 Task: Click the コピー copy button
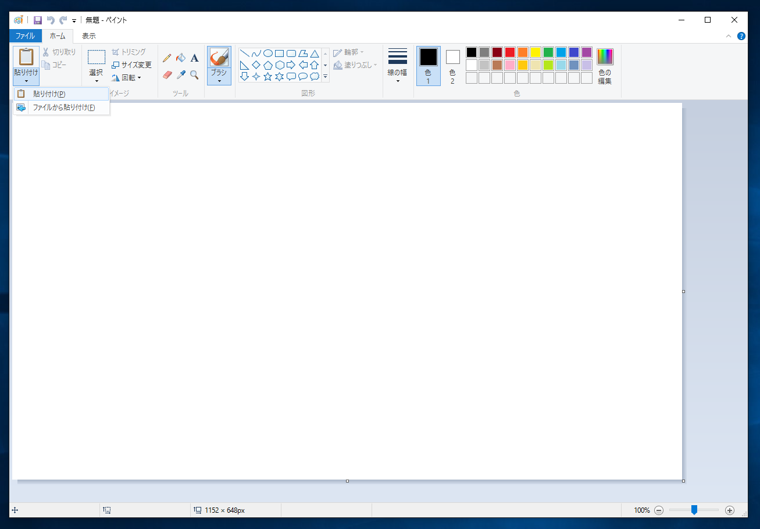tap(54, 65)
